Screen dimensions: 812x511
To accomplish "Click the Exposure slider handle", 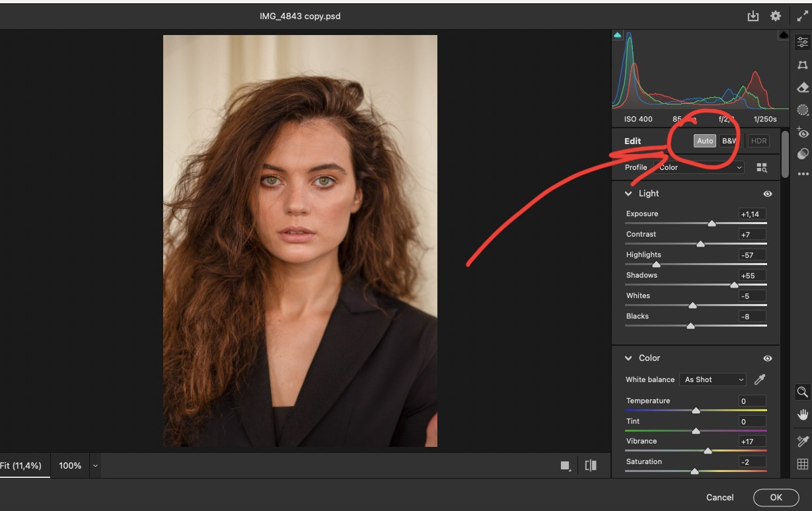I will pyautogui.click(x=712, y=223).
